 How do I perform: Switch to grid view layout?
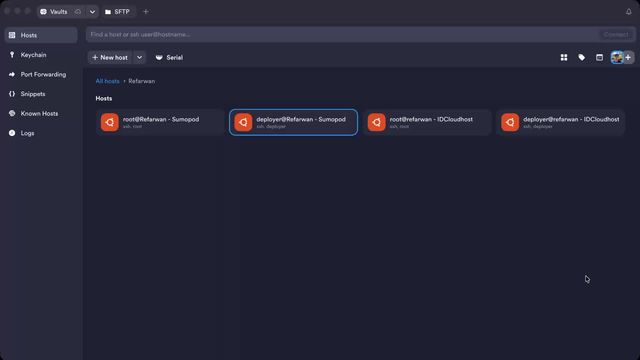point(564,58)
